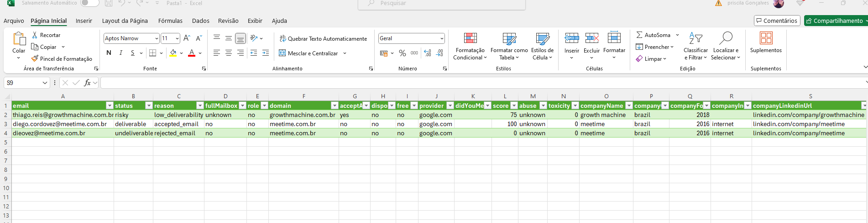Open the Geral number format dropdown
The height and width of the screenshot is (223, 868).
point(442,38)
